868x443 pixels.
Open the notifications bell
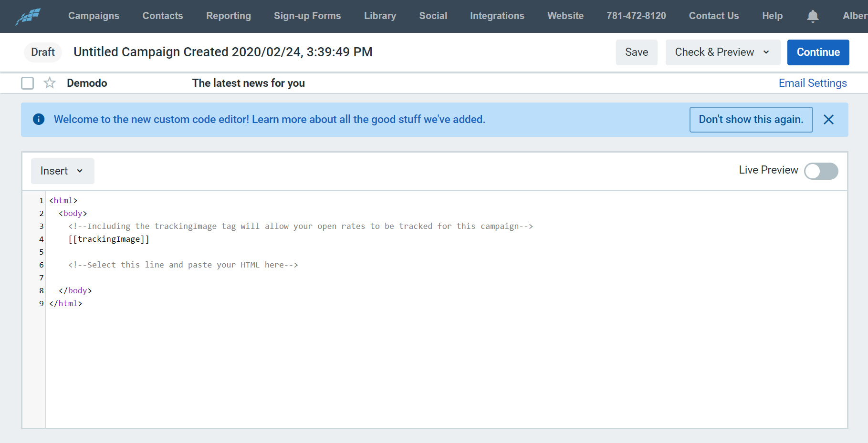point(813,16)
